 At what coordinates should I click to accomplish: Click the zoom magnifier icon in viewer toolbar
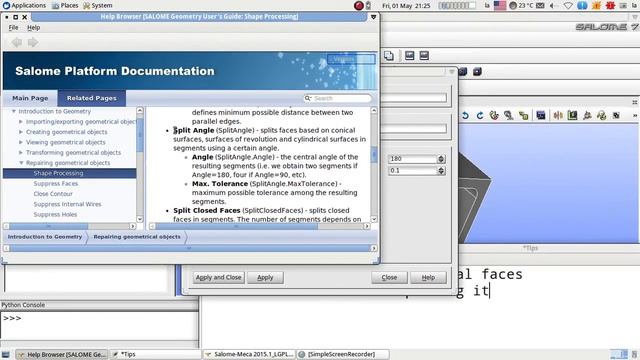point(508,116)
